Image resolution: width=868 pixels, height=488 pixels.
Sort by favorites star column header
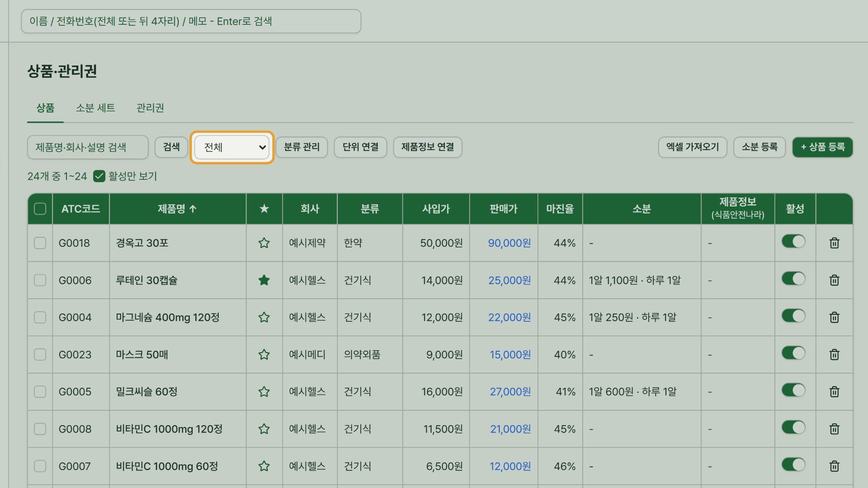(x=264, y=209)
